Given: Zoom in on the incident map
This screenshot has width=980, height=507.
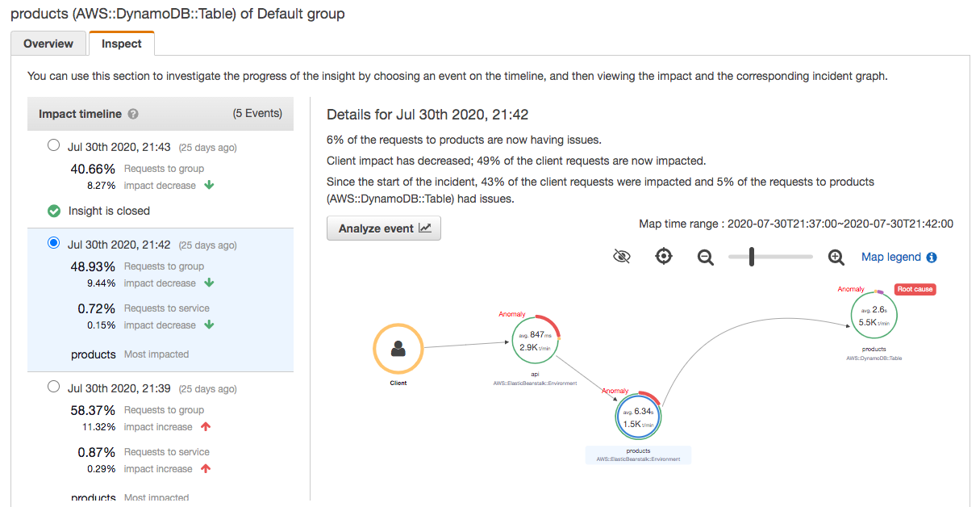Looking at the screenshot, I should (836, 257).
